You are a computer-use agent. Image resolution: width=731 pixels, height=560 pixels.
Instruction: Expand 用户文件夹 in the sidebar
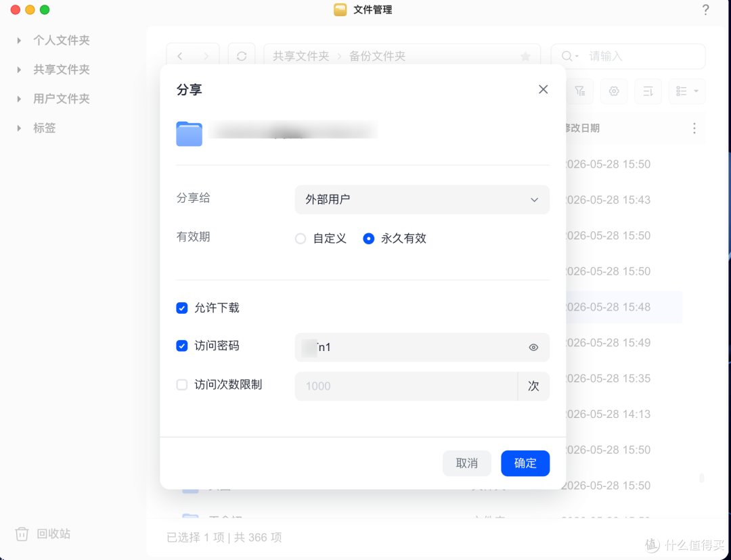coord(19,99)
